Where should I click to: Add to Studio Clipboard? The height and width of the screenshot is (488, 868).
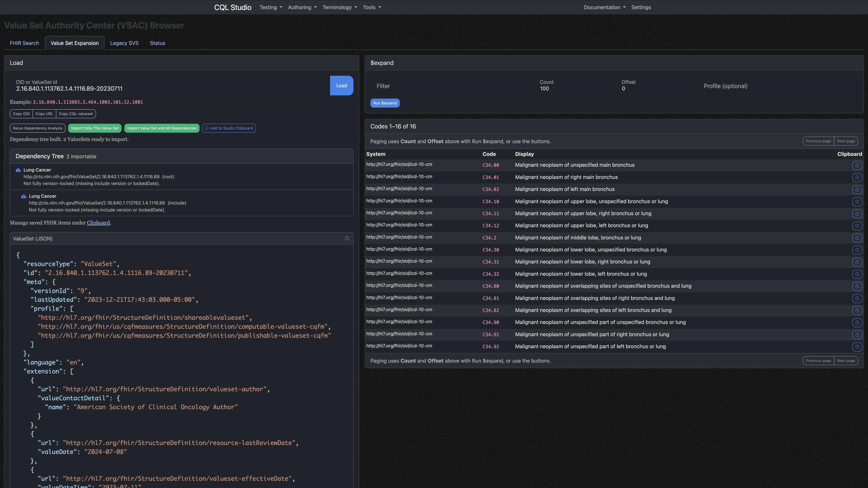pos(229,128)
